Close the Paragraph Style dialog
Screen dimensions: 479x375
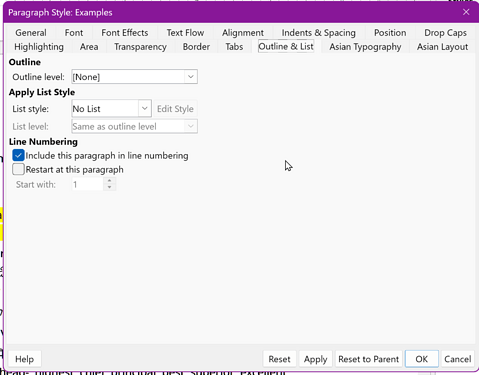pyautogui.click(x=466, y=12)
